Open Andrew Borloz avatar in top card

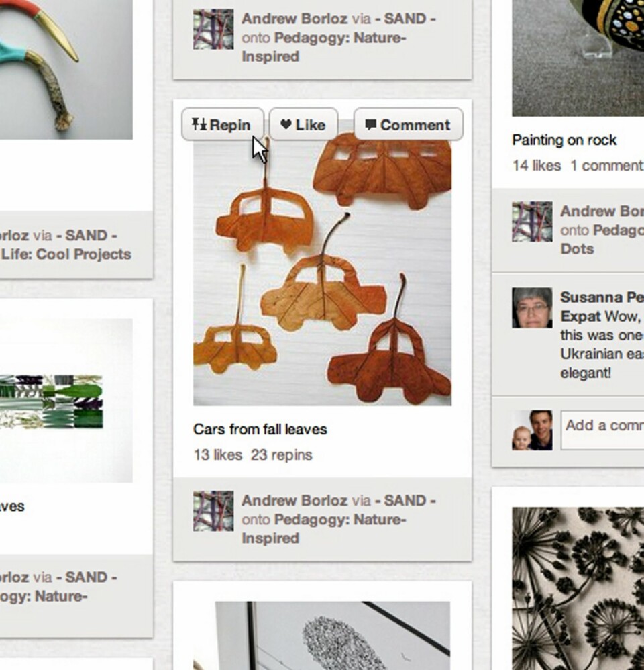(213, 29)
